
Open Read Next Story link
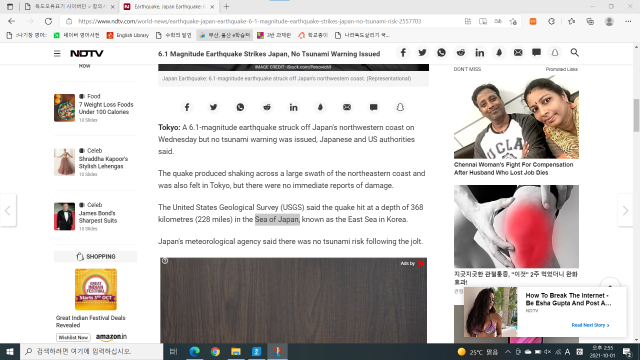click(x=590, y=325)
